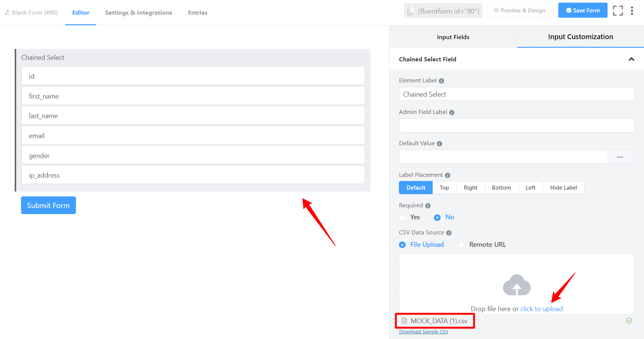Click the Save Form button
The width and height of the screenshot is (644, 339).
[x=582, y=11]
